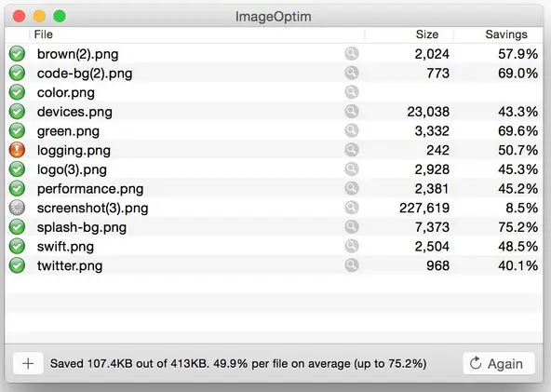Click the magnifier icon next to logging.png

[352, 150]
